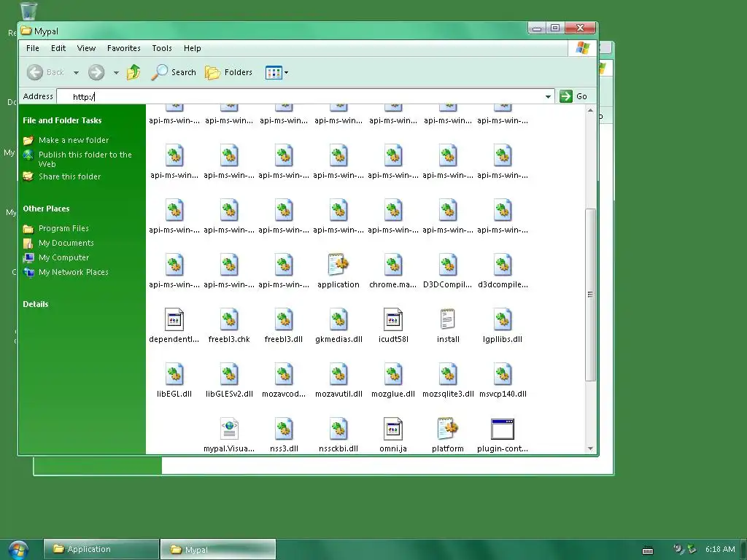This screenshot has height=560, width=747.
Task: Go up one folder level icon
Action: (x=133, y=72)
